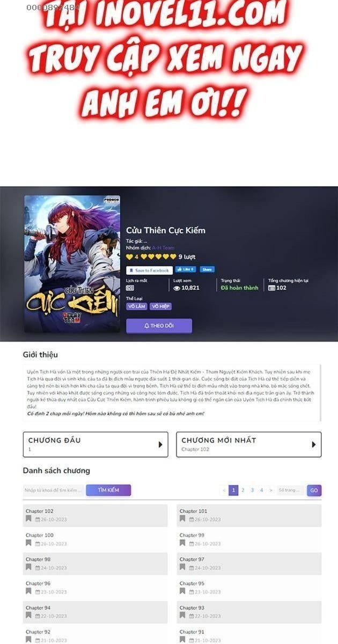Click the bookmark icon under Chapter 95
Screen dimensions: 338x644
[x=182, y=591]
